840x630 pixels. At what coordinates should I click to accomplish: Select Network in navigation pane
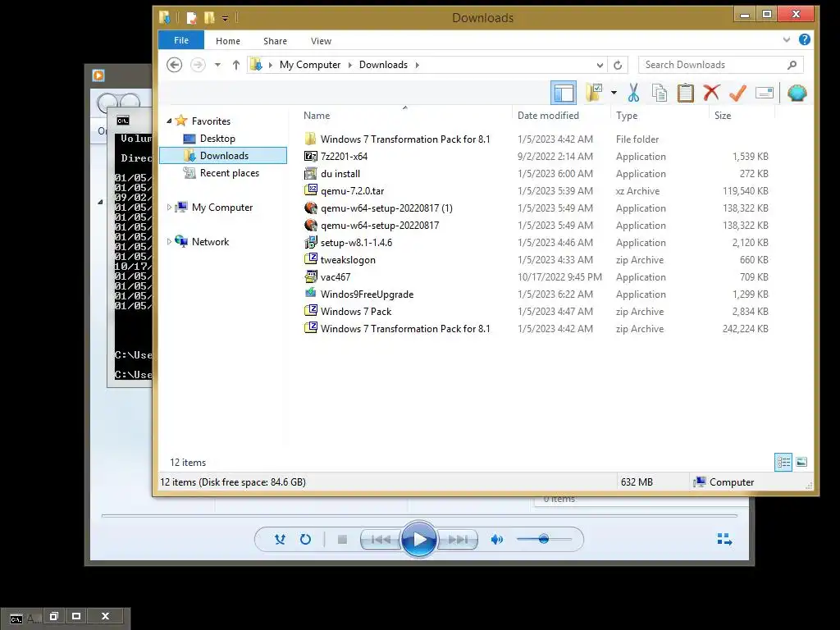[x=210, y=242]
